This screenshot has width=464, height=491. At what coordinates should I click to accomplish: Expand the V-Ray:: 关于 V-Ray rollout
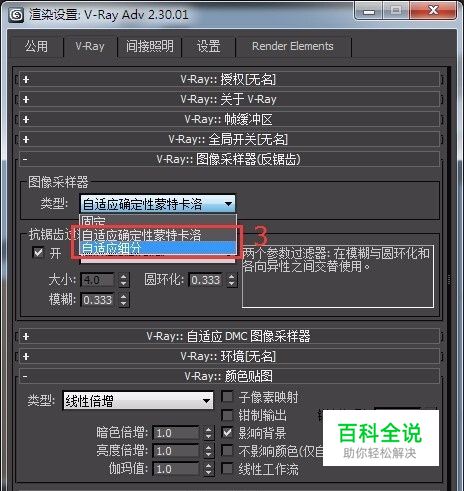[x=229, y=99]
